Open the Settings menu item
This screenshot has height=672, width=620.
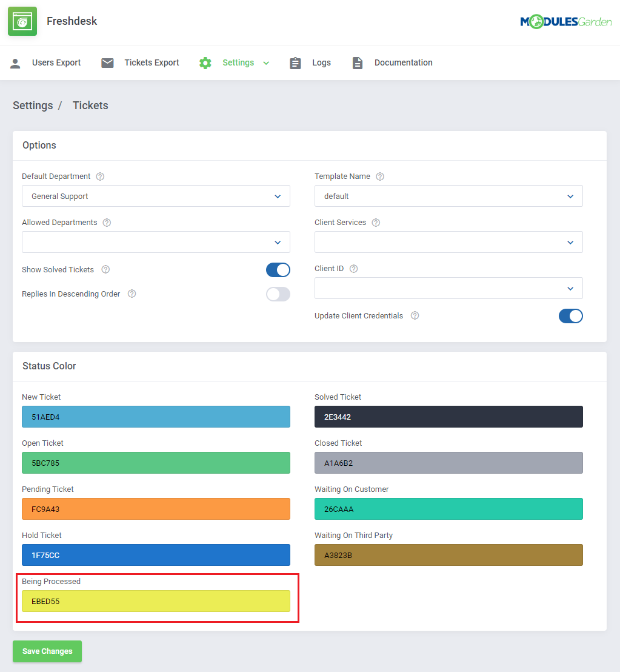[x=238, y=62]
